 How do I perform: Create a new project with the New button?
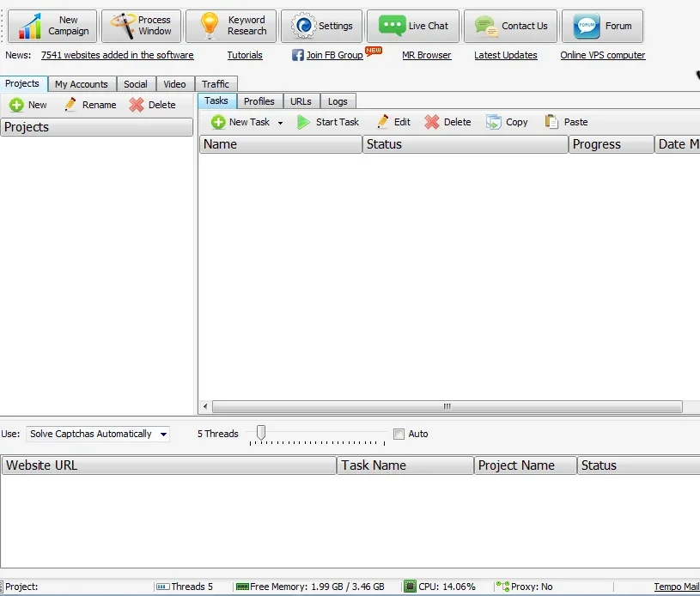click(27, 105)
